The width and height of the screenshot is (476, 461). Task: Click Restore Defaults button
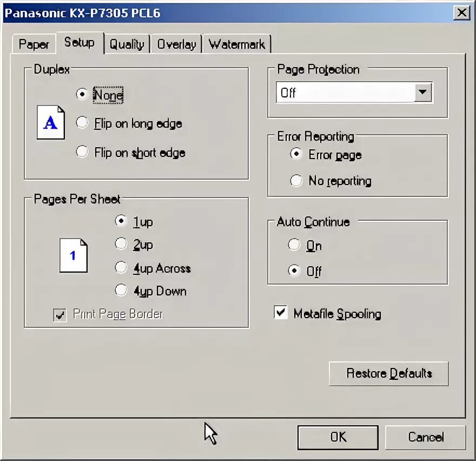click(389, 373)
